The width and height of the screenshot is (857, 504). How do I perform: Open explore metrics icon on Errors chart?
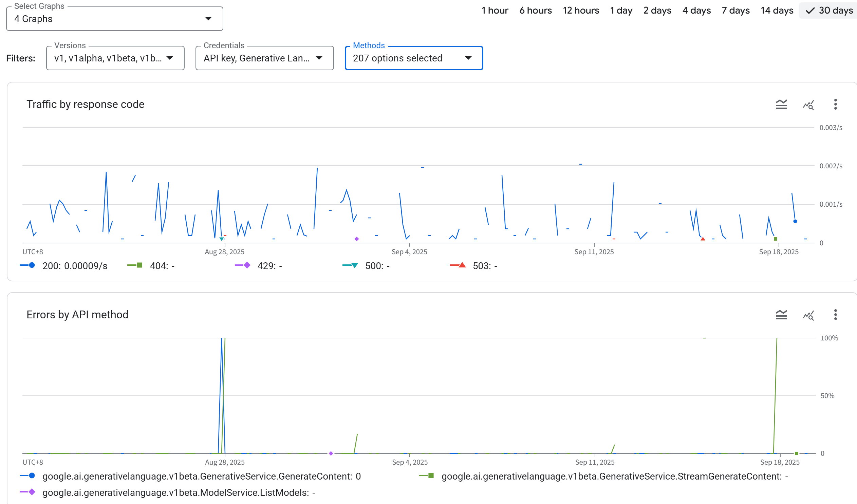(808, 315)
